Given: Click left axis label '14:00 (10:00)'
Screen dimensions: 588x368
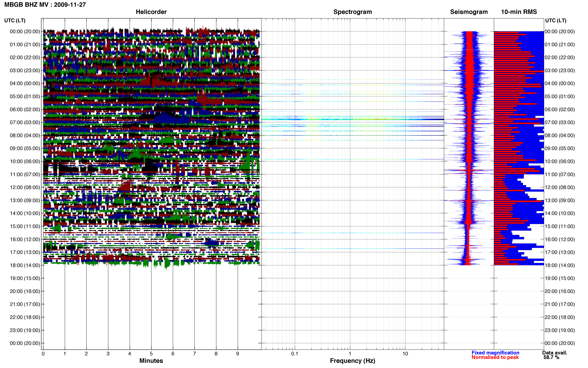Looking at the screenshot, I should click(x=25, y=213).
